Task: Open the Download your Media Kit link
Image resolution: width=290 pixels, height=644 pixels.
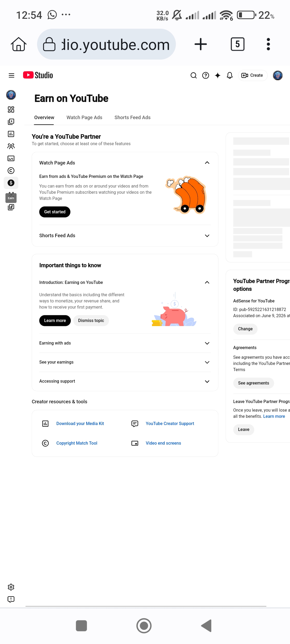Action: 80,423
